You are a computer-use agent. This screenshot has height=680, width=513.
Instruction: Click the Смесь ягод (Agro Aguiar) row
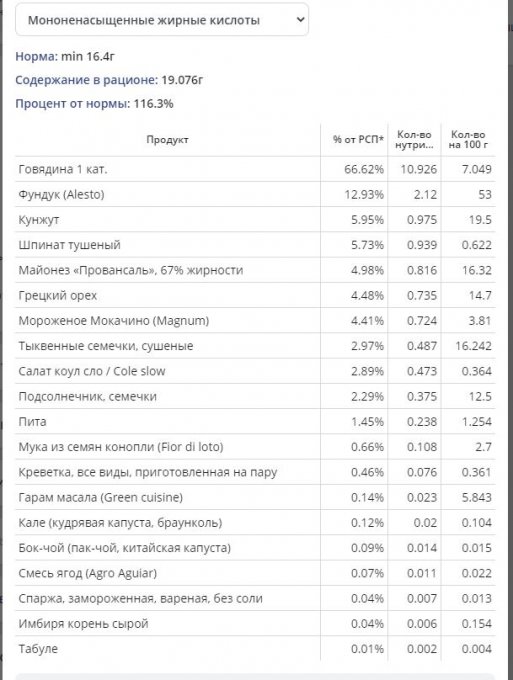255,573
